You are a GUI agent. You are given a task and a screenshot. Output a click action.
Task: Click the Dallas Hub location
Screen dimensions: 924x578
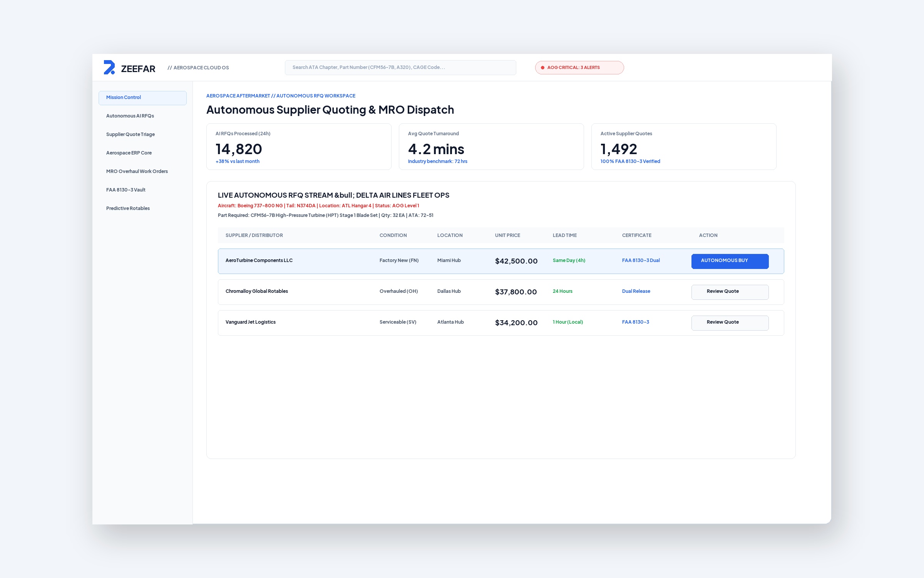pos(449,291)
